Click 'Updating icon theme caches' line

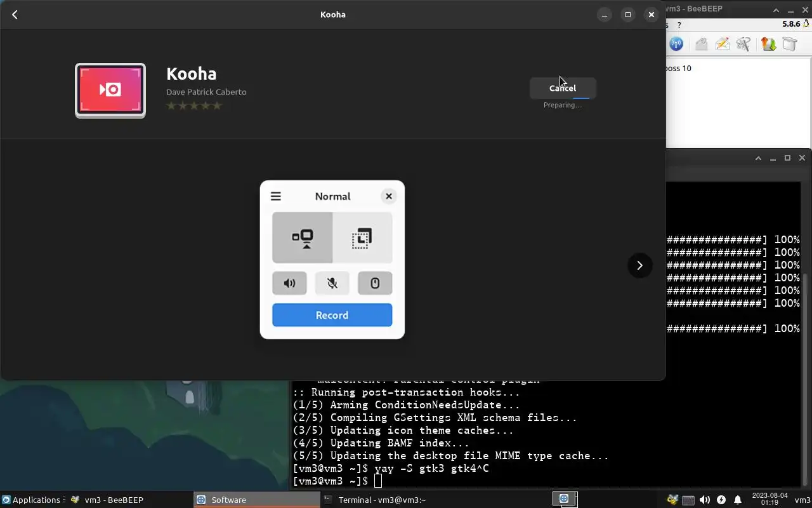(403, 431)
